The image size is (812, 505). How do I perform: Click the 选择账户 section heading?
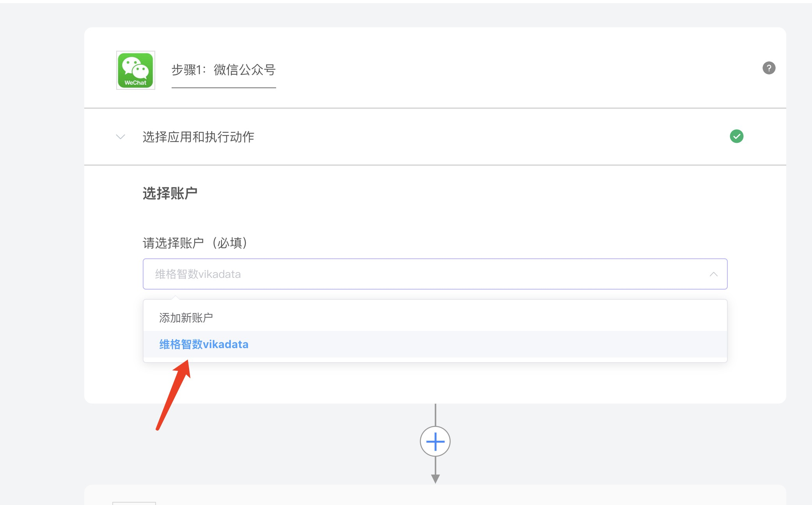[170, 193]
